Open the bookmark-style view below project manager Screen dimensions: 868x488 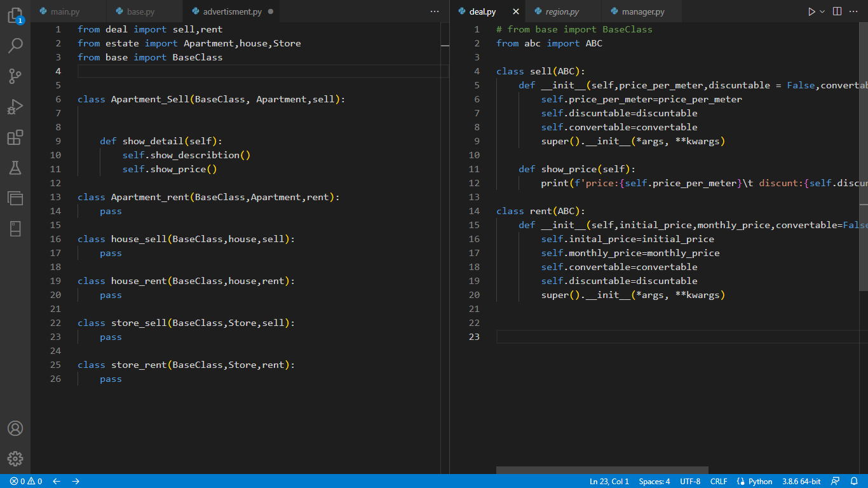pyautogui.click(x=15, y=229)
